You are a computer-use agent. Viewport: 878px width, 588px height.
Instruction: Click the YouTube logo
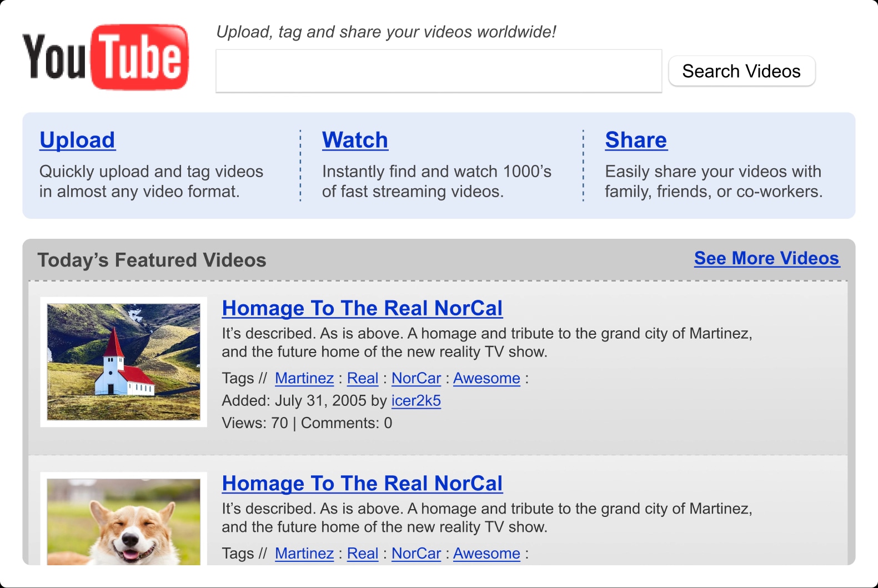pyautogui.click(x=106, y=57)
